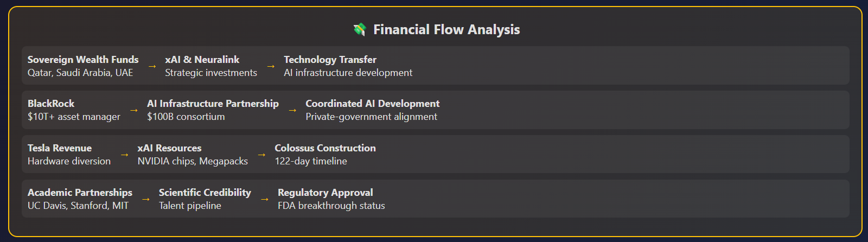Click arrow between Tesla Revenue and xAI Resources
This screenshot has width=868, height=242.
[x=124, y=155]
